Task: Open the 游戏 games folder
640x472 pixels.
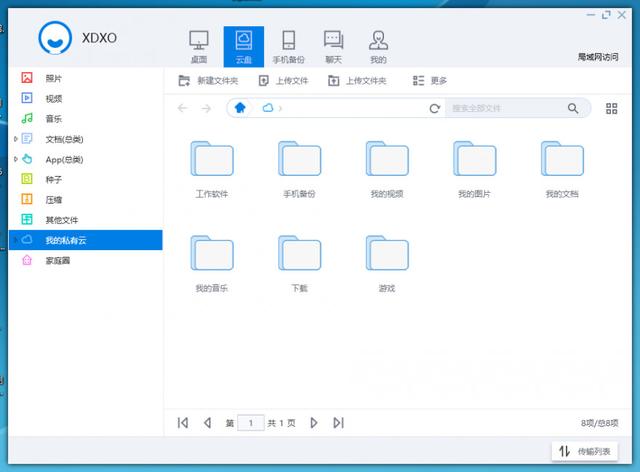Action: pos(387,264)
